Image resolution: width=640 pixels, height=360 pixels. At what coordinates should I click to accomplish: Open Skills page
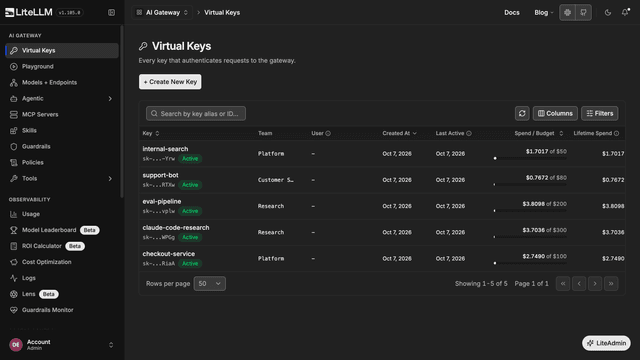tap(62, 130)
